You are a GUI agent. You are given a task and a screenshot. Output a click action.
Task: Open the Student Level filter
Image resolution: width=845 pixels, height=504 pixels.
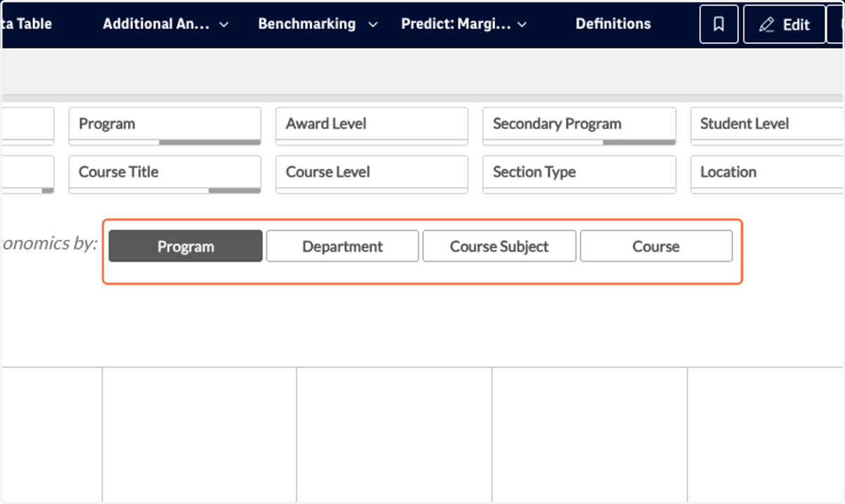pos(768,126)
